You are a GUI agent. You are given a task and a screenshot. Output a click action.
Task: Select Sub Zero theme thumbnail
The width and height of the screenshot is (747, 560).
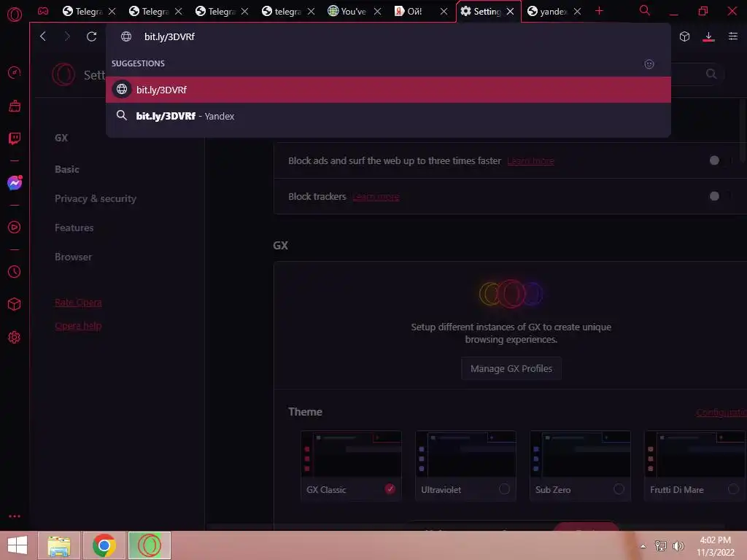(x=580, y=454)
